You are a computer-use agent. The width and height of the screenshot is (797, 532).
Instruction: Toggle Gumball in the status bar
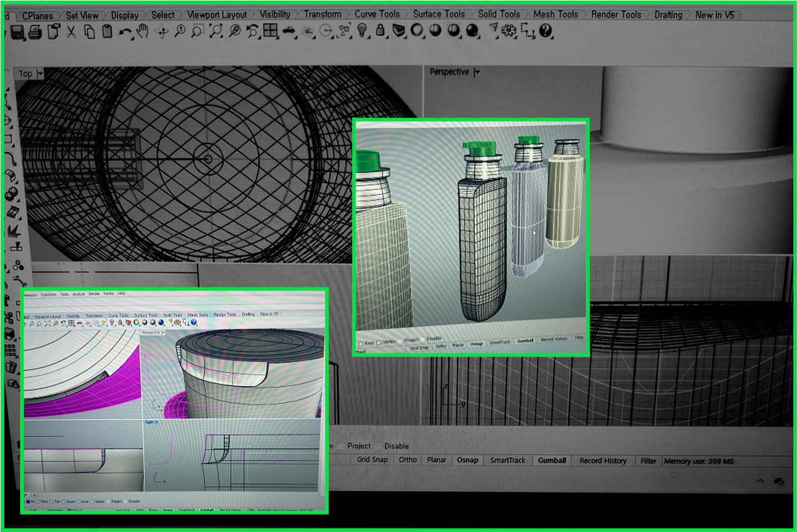click(552, 460)
